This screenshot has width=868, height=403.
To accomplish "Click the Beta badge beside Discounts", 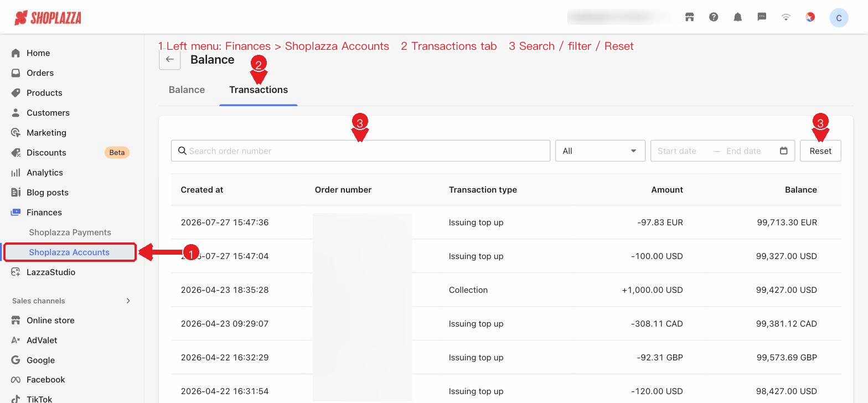I will [117, 152].
